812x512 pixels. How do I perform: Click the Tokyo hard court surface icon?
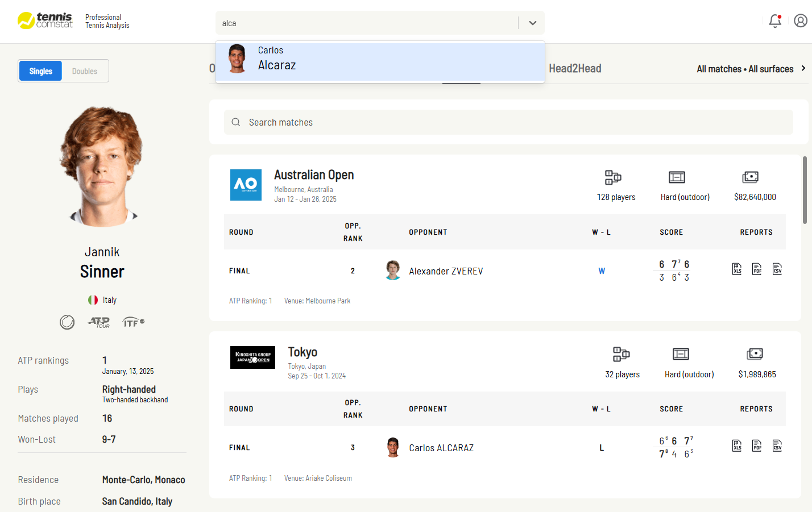(x=681, y=354)
